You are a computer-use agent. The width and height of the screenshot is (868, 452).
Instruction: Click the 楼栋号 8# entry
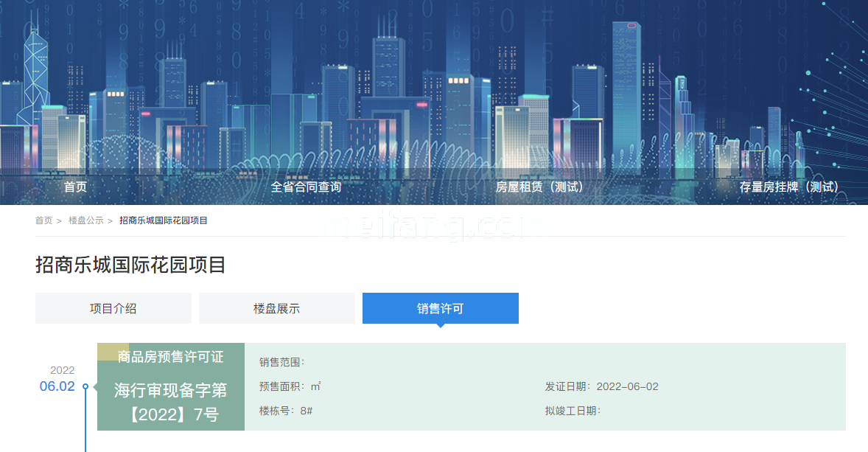click(286, 411)
